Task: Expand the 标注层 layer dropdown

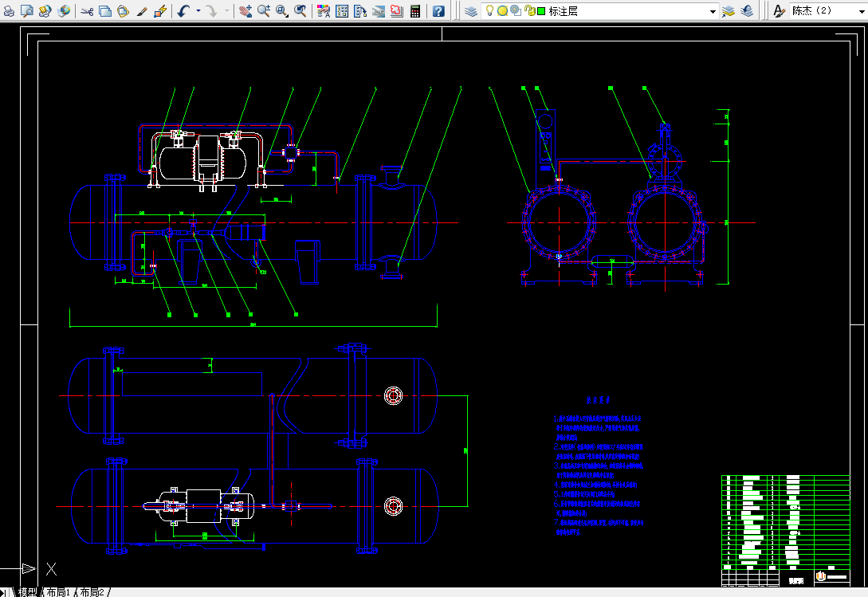Action: [713, 11]
